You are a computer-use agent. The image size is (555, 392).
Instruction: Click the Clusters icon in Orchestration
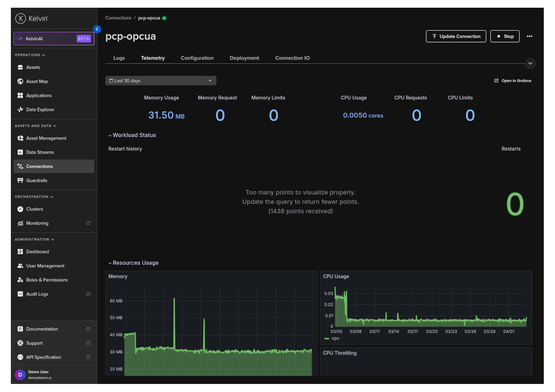coord(20,209)
